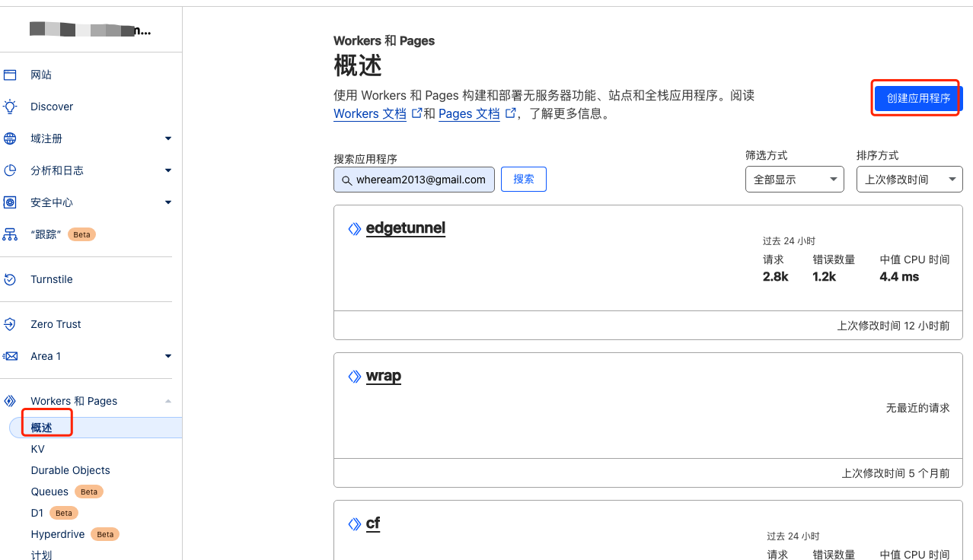973x560 pixels.
Task: Click the wrap worker icon
Action: (354, 376)
